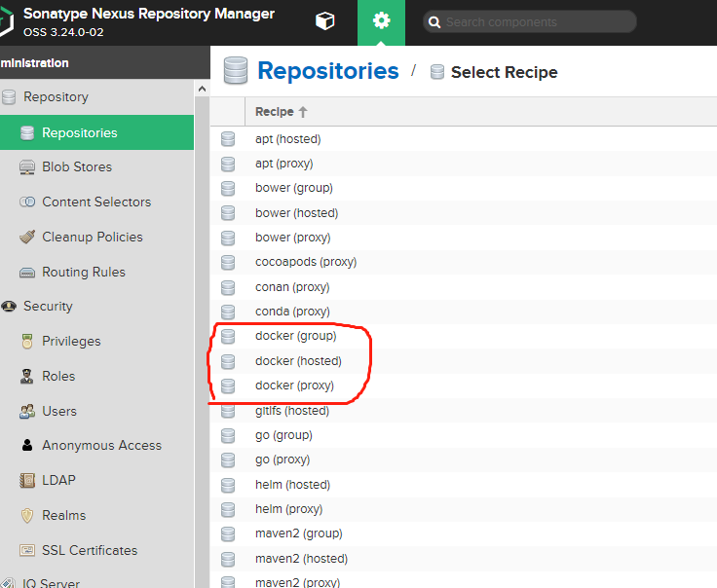This screenshot has height=588, width=717.
Task: Click the Security section hat icon
Action: tap(9, 306)
